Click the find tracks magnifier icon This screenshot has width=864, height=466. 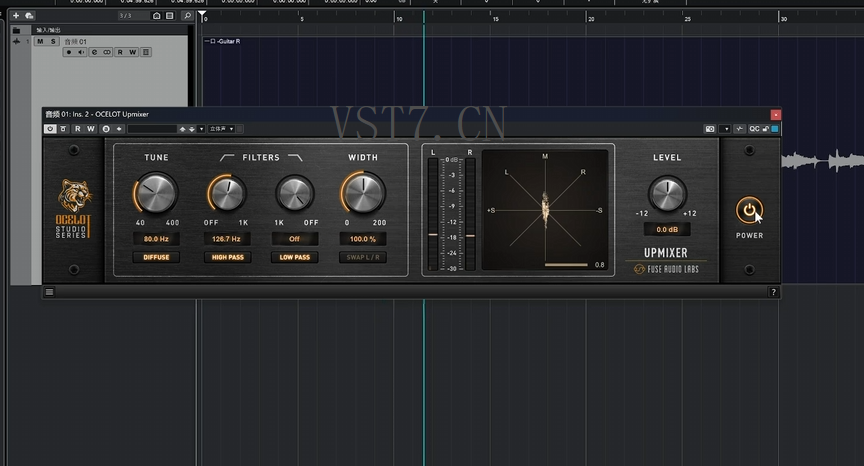[187, 15]
